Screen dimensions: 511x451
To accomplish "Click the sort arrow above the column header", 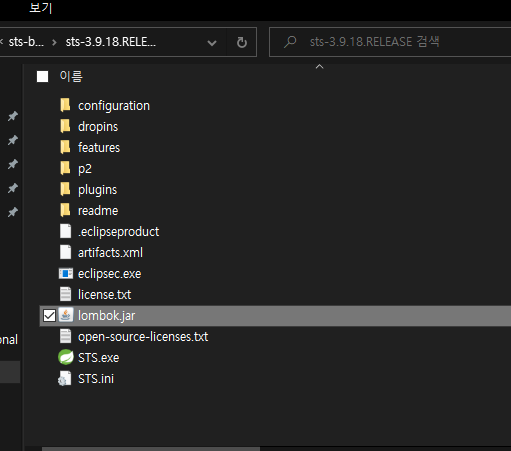I will pyautogui.click(x=319, y=67).
